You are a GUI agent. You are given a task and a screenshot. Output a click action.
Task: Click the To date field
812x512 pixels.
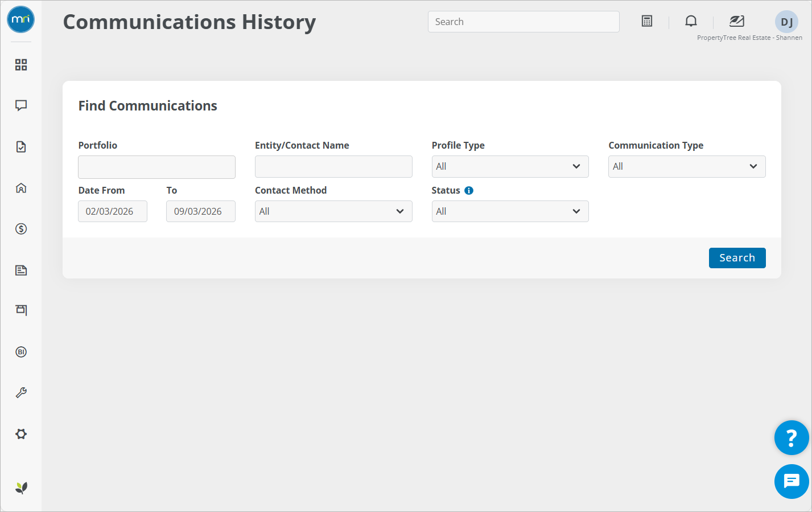pos(201,211)
